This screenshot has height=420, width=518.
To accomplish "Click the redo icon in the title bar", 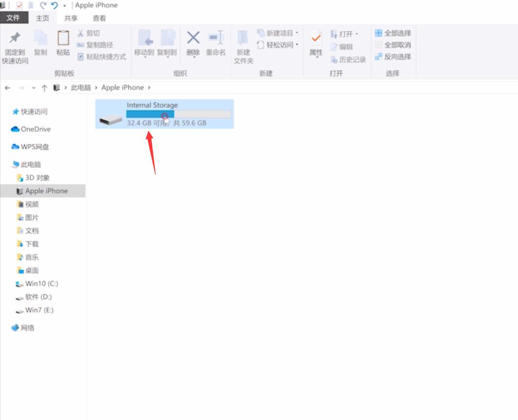I will click(x=43, y=5).
